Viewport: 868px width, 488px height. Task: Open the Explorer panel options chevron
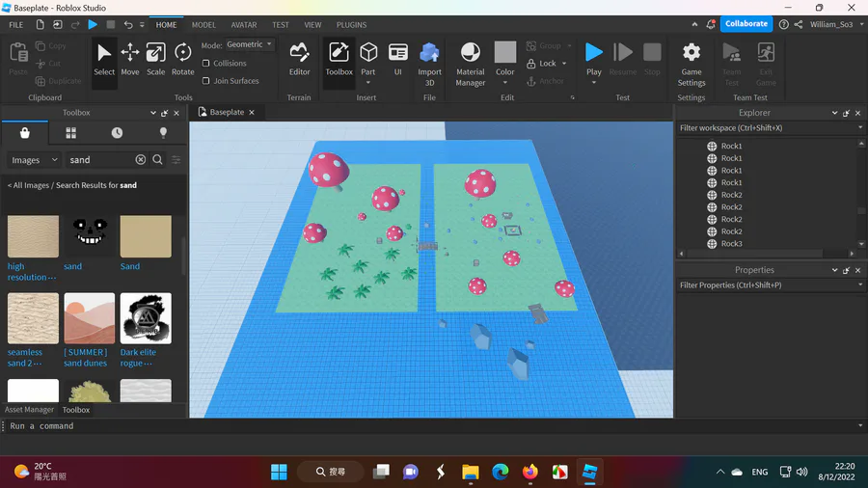[x=835, y=113]
